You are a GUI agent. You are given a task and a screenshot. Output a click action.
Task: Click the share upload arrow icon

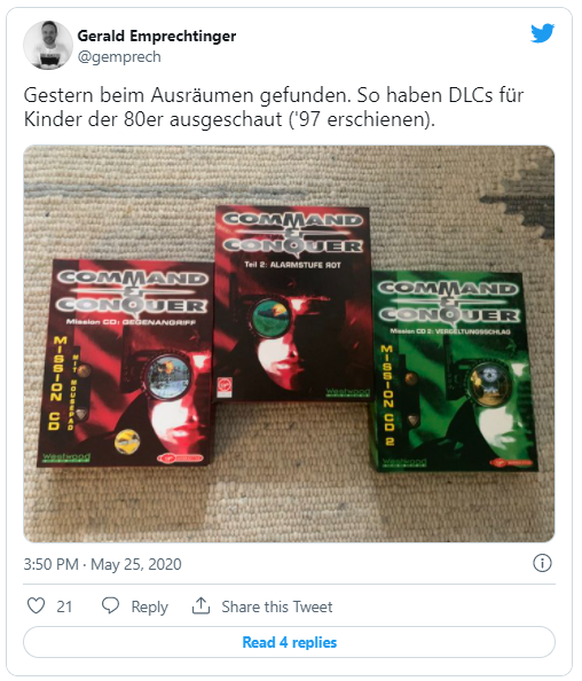coord(201,605)
